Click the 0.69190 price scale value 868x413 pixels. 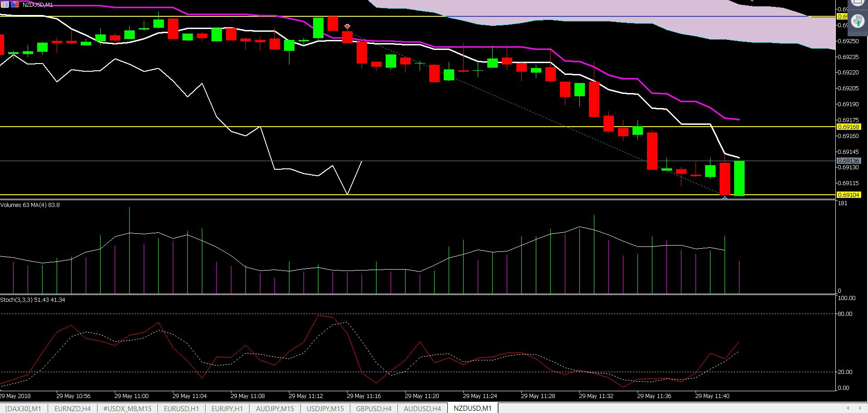(x=848, y=104)
